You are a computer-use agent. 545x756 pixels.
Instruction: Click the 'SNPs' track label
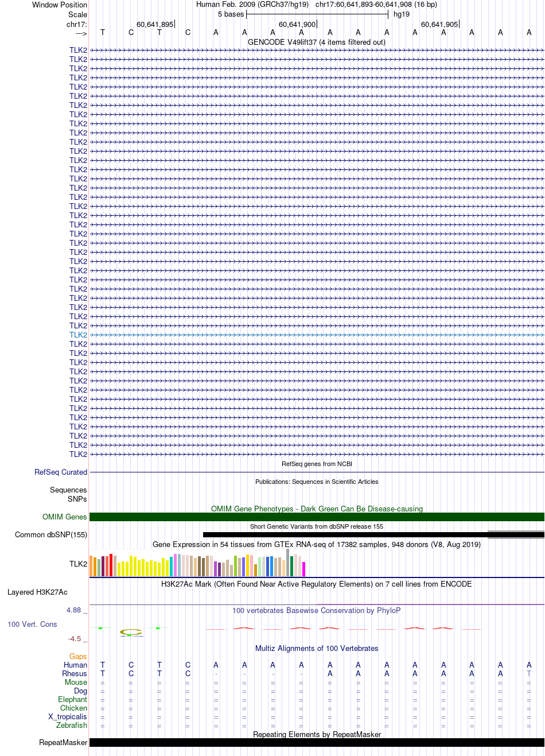pos(77,499)
